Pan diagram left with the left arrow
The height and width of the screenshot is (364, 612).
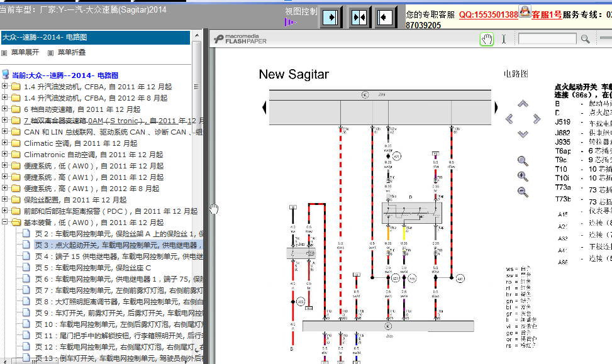click(509, 119)
